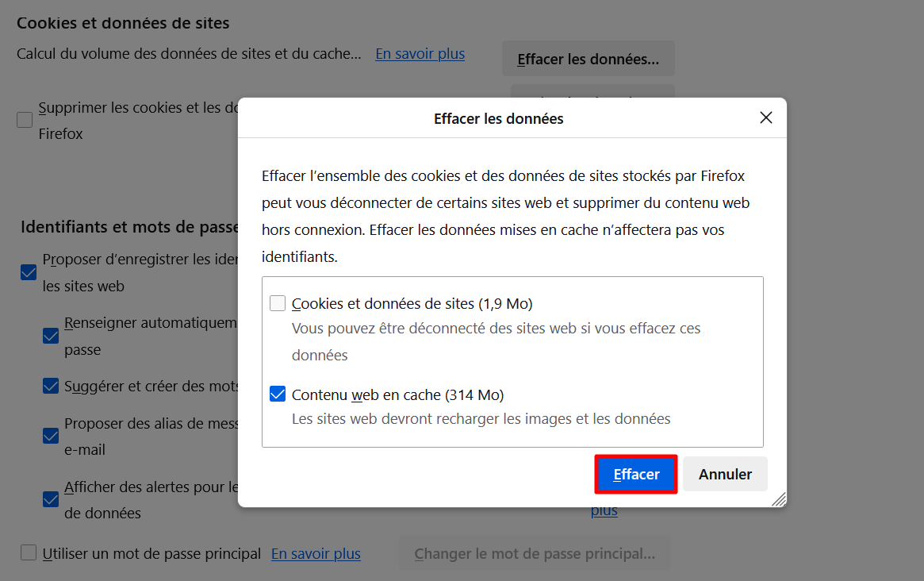The height and width of the screenshot is (581, 924).
Task: Disable "Suggérer et créer des mots" option
Action: (x=50, y=386)
